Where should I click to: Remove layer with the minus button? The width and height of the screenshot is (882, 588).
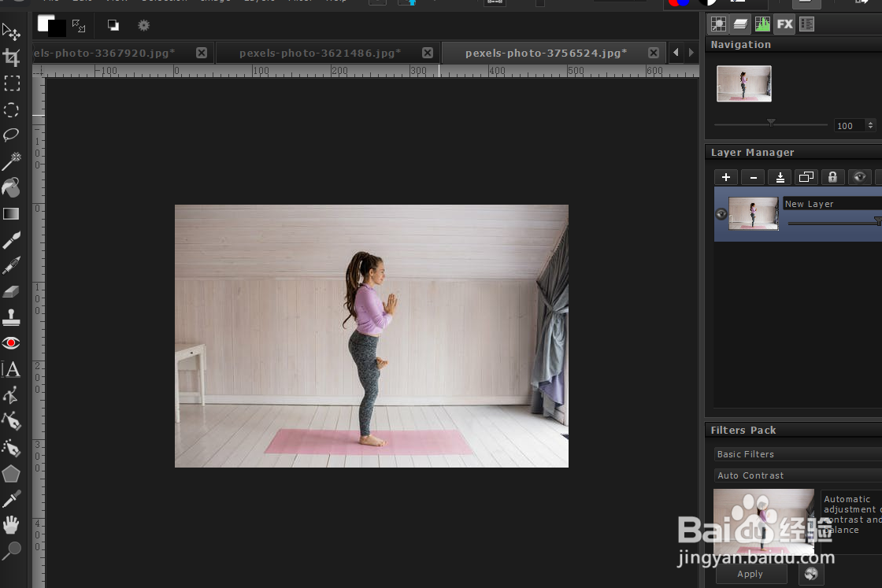(x=753, y=177)
